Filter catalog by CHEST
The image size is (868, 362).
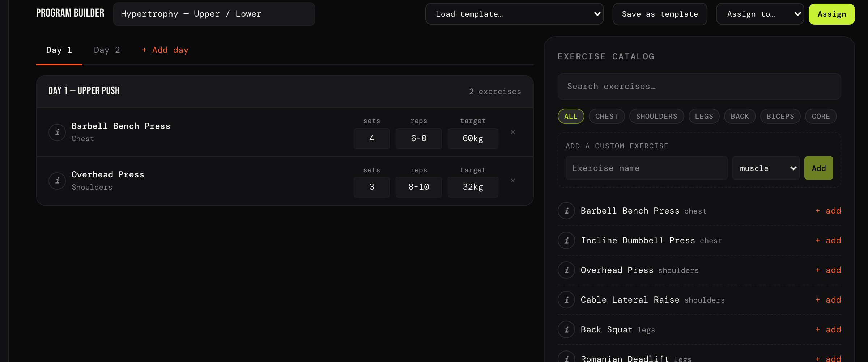coord(607,116)
